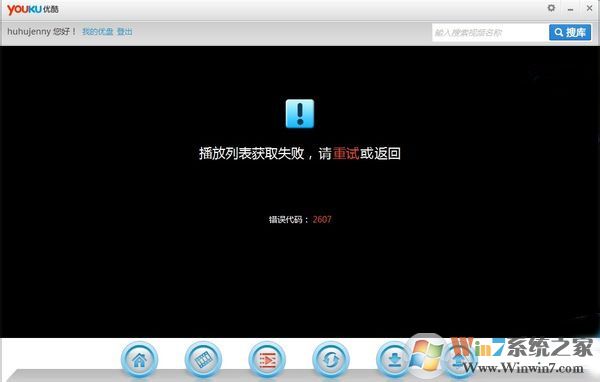Close the Youku client window
This screenshot has width=600, height=382.
(589, 8)
